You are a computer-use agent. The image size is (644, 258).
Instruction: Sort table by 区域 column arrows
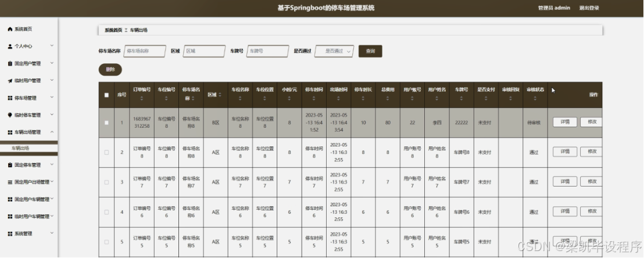(220, 95)
